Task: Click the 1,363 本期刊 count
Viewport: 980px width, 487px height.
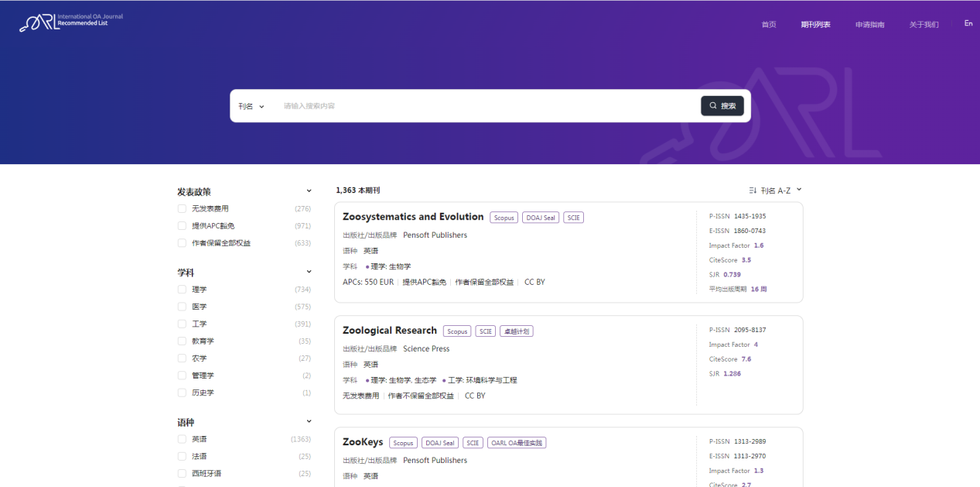Action: (358, 190)
